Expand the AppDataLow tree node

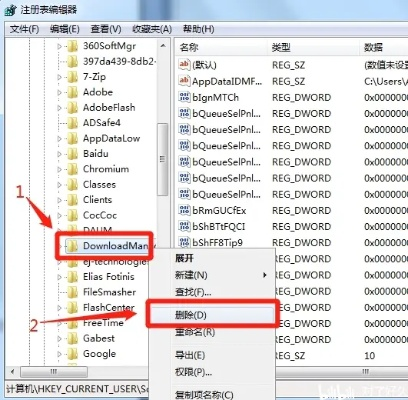point(60,138)
